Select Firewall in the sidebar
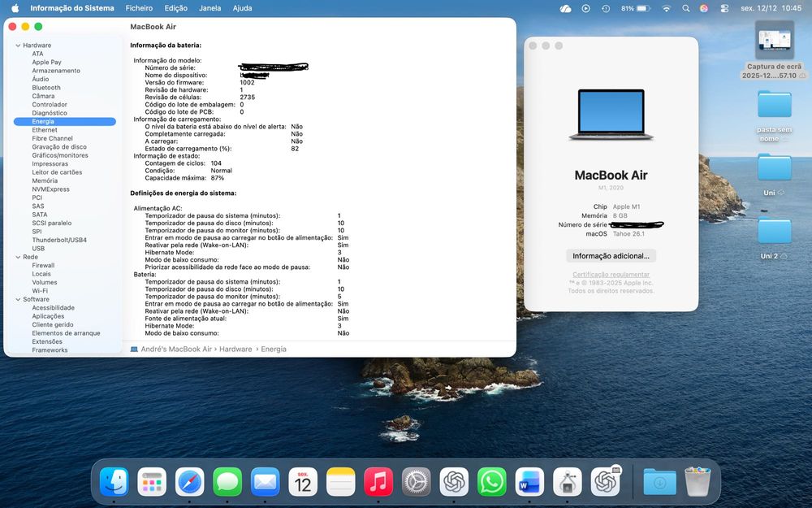 coord(43,266)
